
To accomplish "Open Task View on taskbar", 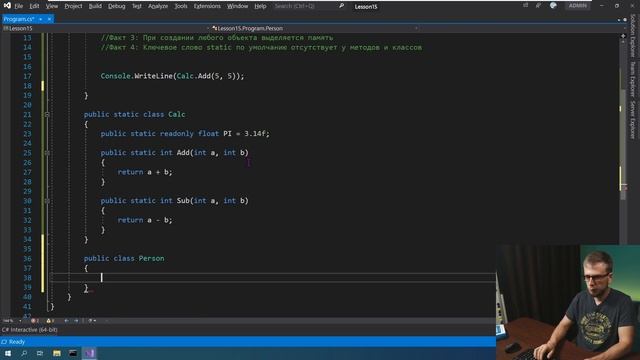I will [x=40, y=353].
